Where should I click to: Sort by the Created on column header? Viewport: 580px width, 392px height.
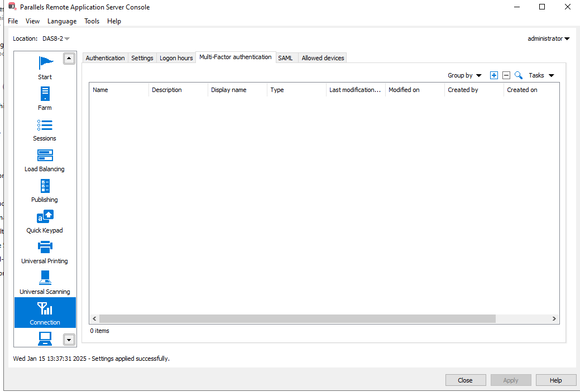pos(531,90)
